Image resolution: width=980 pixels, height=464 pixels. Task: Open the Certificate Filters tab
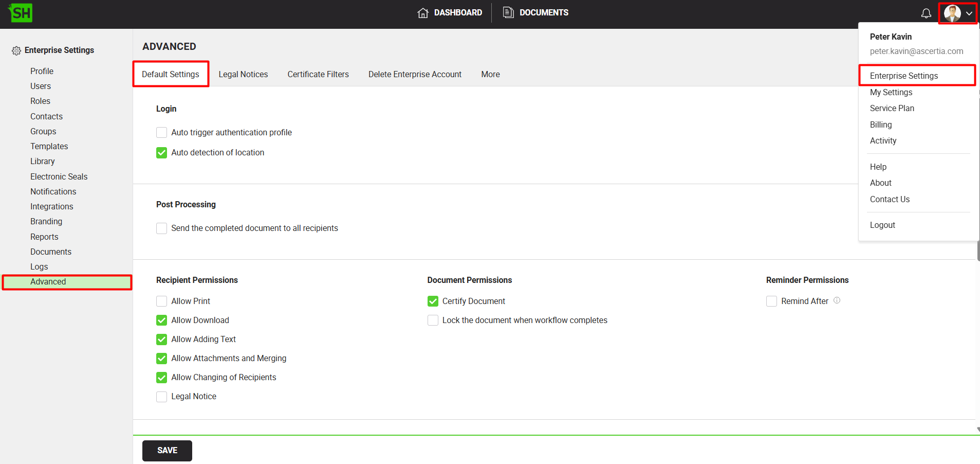tap(318, 74)
